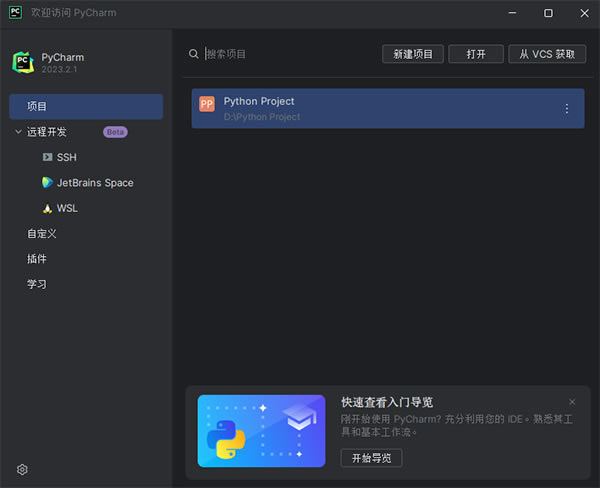Click the Beta badge
This screenshot has height=488, width=600.
point(115,132)
